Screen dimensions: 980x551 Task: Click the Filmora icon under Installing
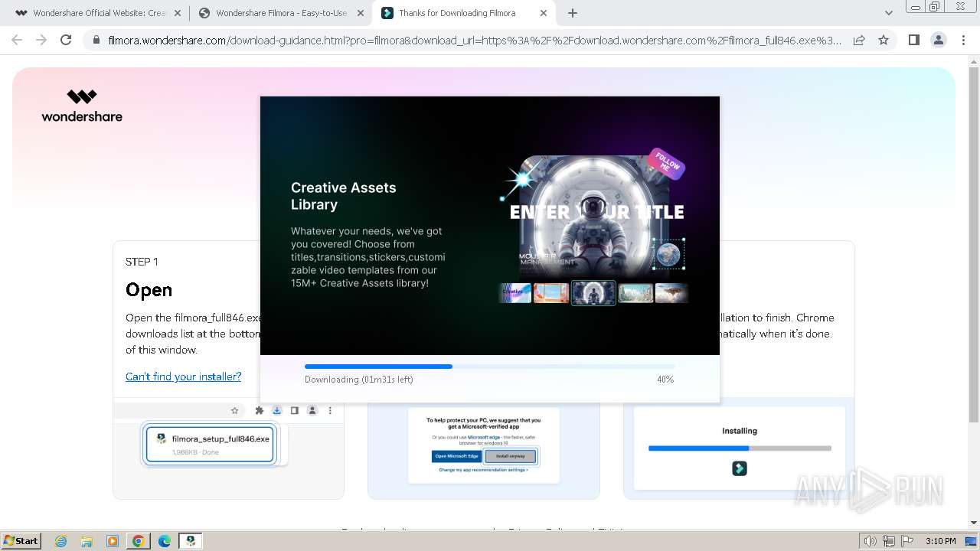(x=740, y=468)
